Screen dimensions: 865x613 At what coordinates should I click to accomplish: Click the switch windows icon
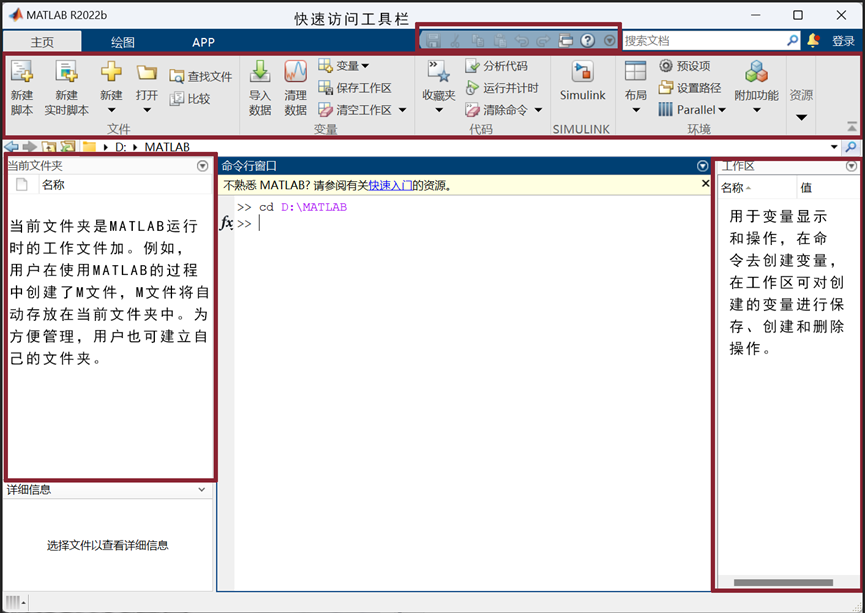point(566,40)
